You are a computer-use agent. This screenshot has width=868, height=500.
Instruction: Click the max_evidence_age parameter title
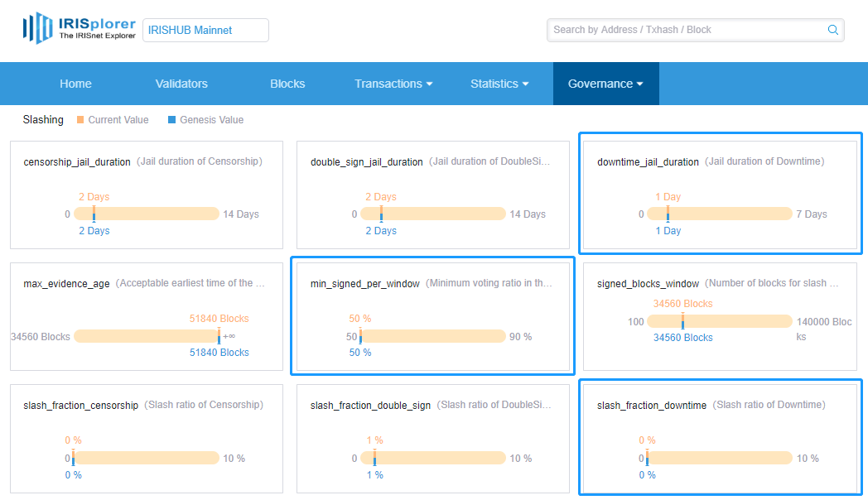[x=67, y=284]
